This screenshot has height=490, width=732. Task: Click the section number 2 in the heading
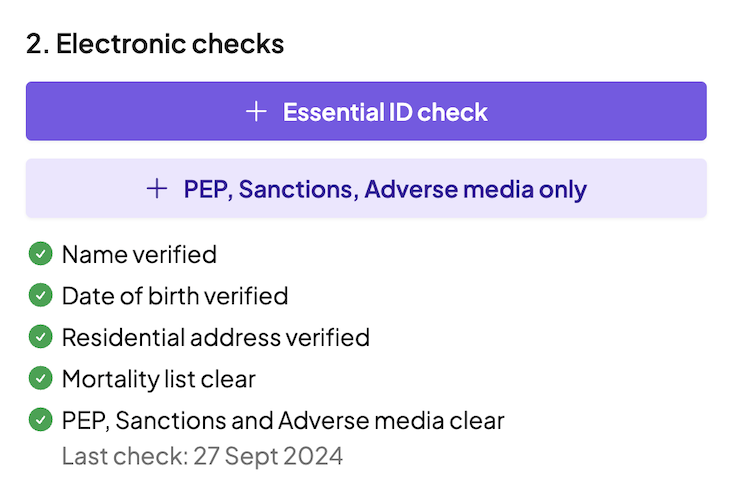pyautogui.click(x=34, y=44)
